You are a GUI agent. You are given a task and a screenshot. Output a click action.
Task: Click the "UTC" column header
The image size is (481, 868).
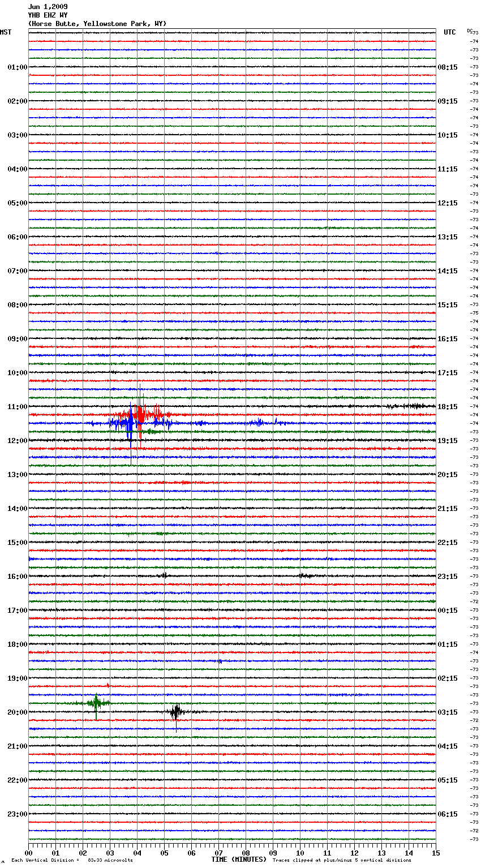tap(450, 32)
